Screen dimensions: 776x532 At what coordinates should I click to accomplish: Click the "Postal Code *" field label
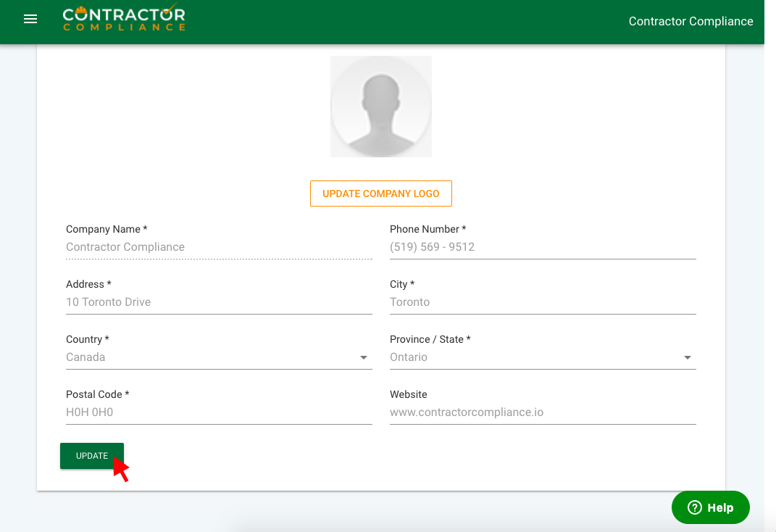click(x=97, y=394)
